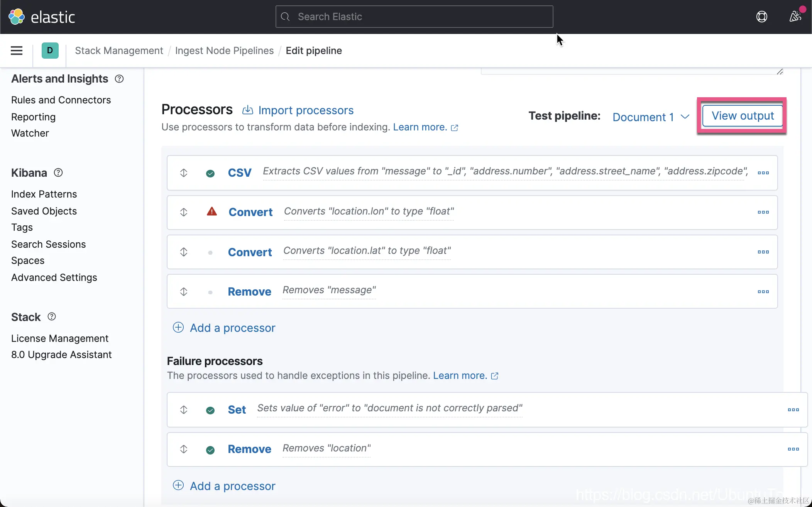Image resolution: width=812 pixels, height=507 pixels.
Task: Click the Stack section help icon
Action: [x=52, y=317]
